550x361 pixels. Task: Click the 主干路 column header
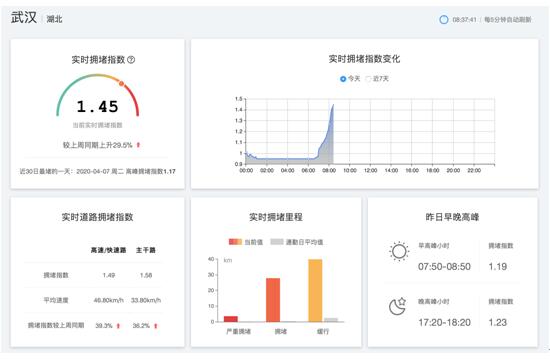click(146, 250)
